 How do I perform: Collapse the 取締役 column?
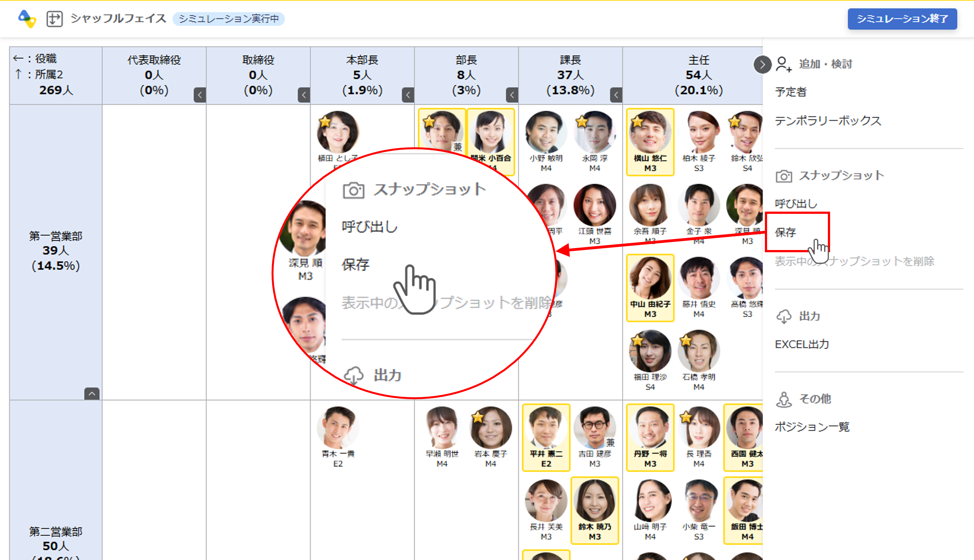click(304, 94)
